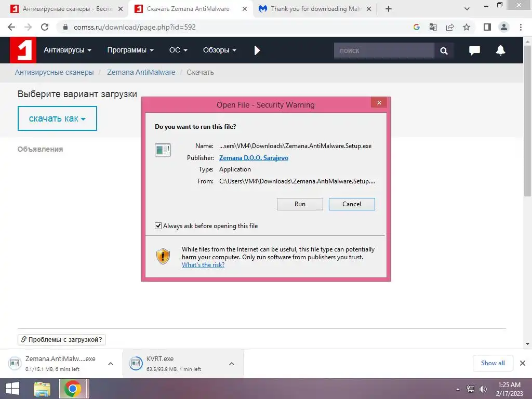Click the page vertical scrollbar thumb

[x=527, y=121]
